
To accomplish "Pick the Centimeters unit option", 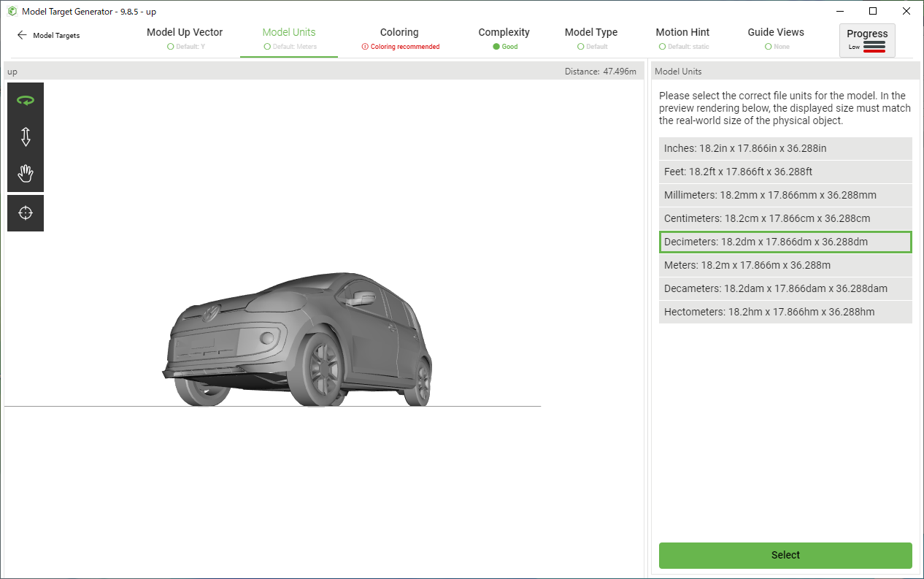I will click(785, 218).
